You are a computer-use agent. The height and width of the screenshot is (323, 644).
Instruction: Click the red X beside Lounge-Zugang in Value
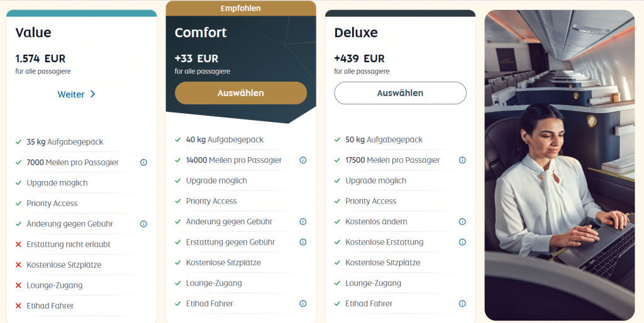(x=18, y=285)
